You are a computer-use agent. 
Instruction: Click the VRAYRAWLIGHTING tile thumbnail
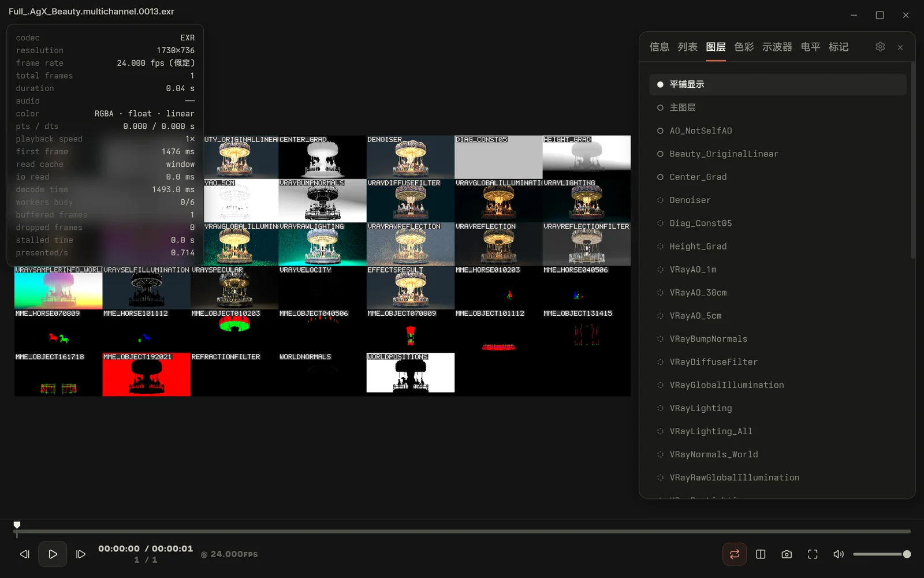322,244
